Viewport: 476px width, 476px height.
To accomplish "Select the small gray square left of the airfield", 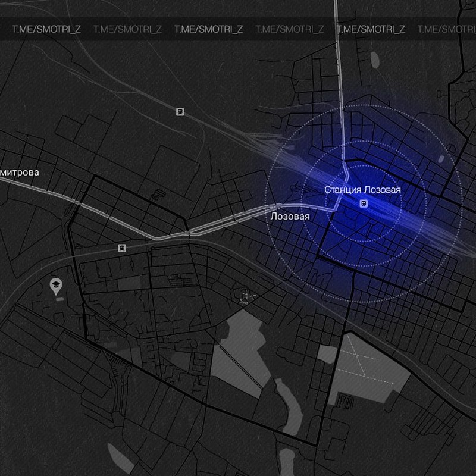I will (x=327, y=355).
